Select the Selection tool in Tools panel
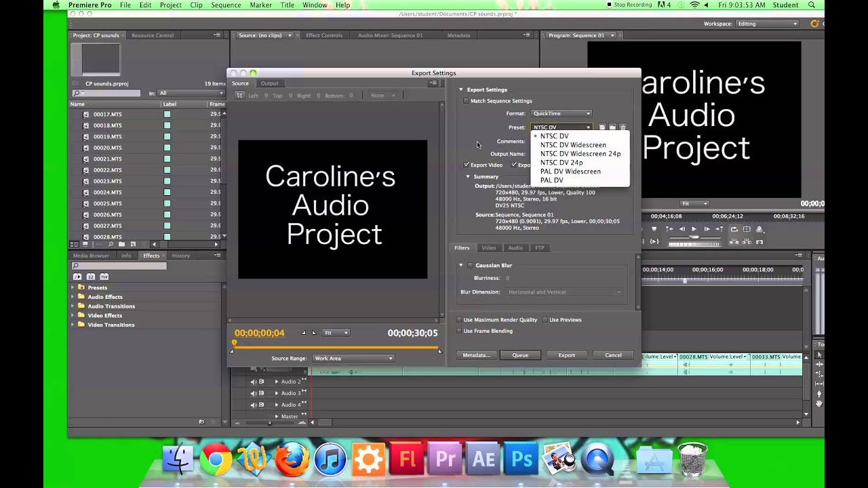Image resolution: width=868 pixels, height=488 pixels. point(819,355)
